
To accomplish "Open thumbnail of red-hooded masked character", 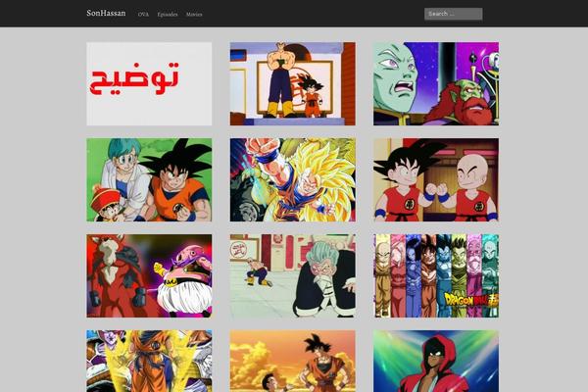I will 436,362.
